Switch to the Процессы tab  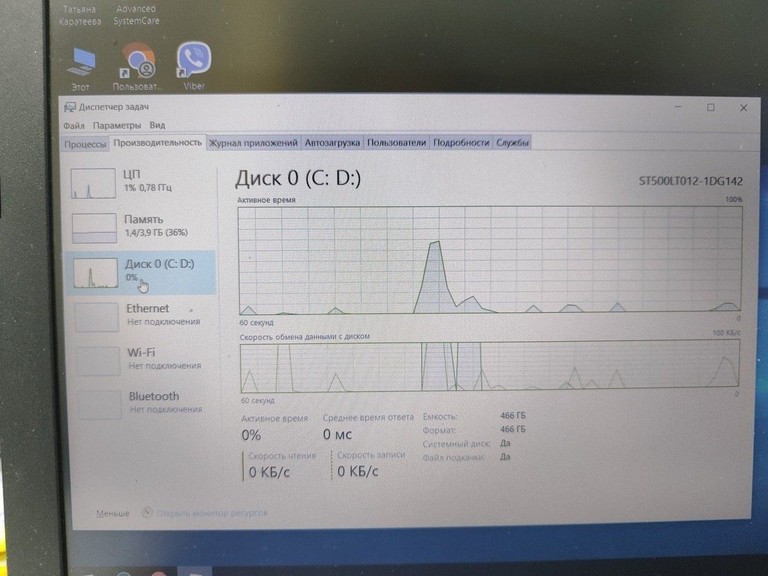click(x=85, y=144)
